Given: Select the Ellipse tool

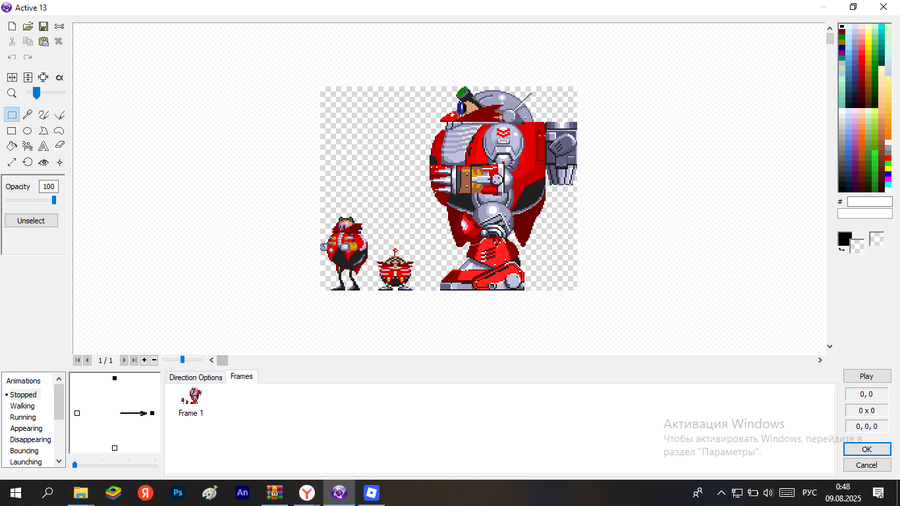Looking at the screenshot, I should [x=28, y=131].
